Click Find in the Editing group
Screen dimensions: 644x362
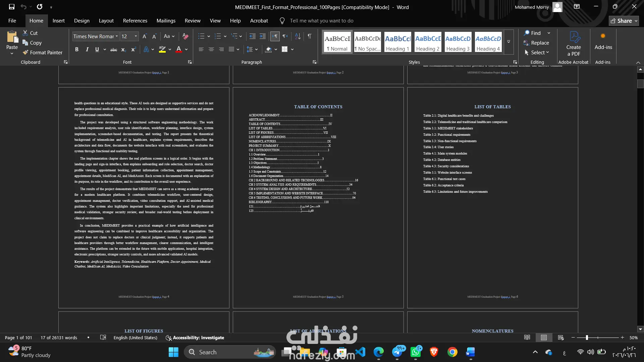[533, 33]
